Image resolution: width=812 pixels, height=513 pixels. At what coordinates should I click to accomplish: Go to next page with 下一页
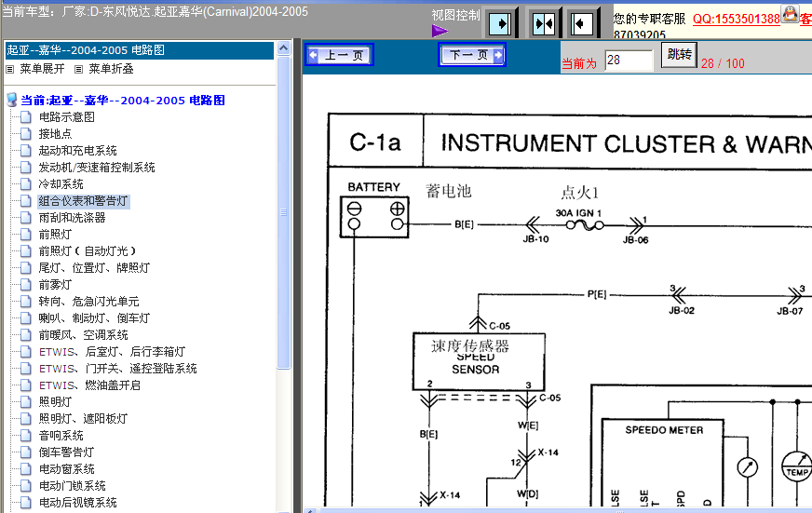pyautogui.click(x=471, y=54)
